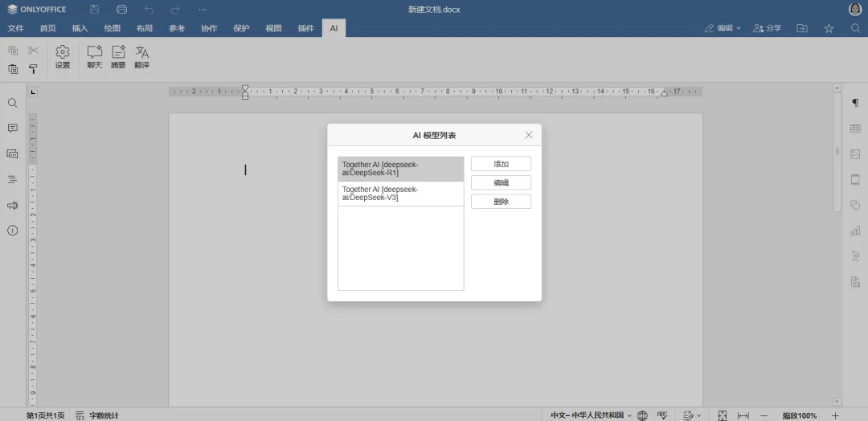Click Fit to width icon
This screenshot has width=868, height=421.
point(743,415)
